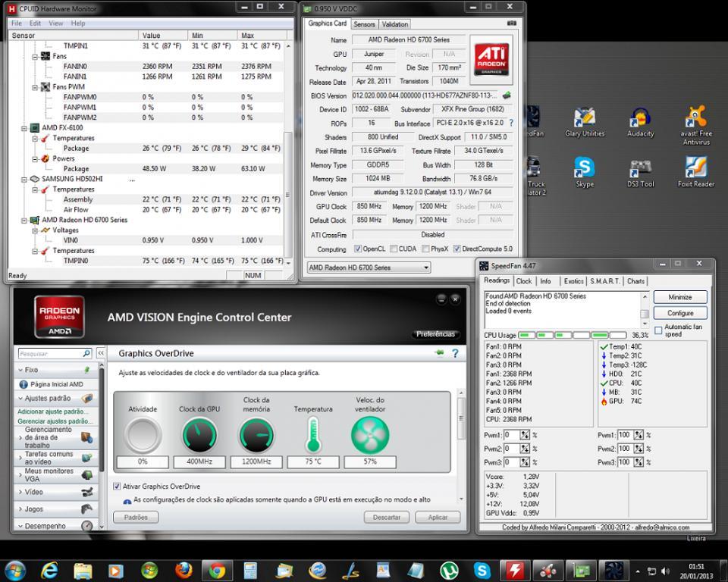Open SpeedFan Clock tab
Image resolution: width=728 pixels, height=582 pixels.
coord(524,281)
